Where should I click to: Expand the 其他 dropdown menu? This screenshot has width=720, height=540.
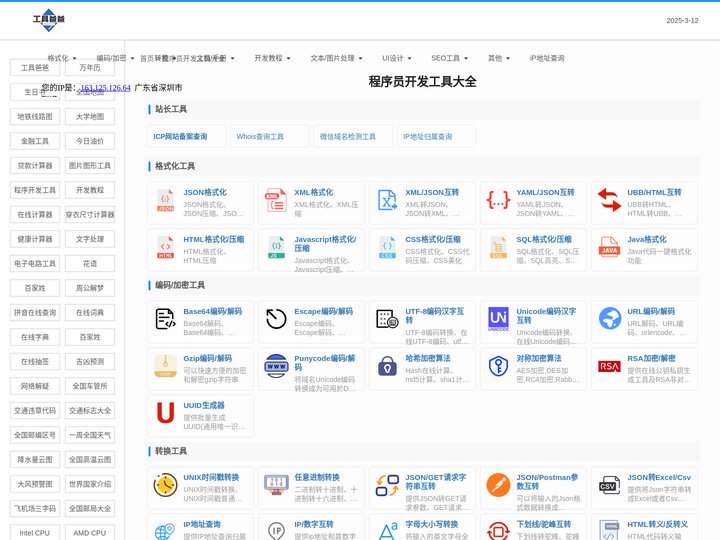coord(499,58)
